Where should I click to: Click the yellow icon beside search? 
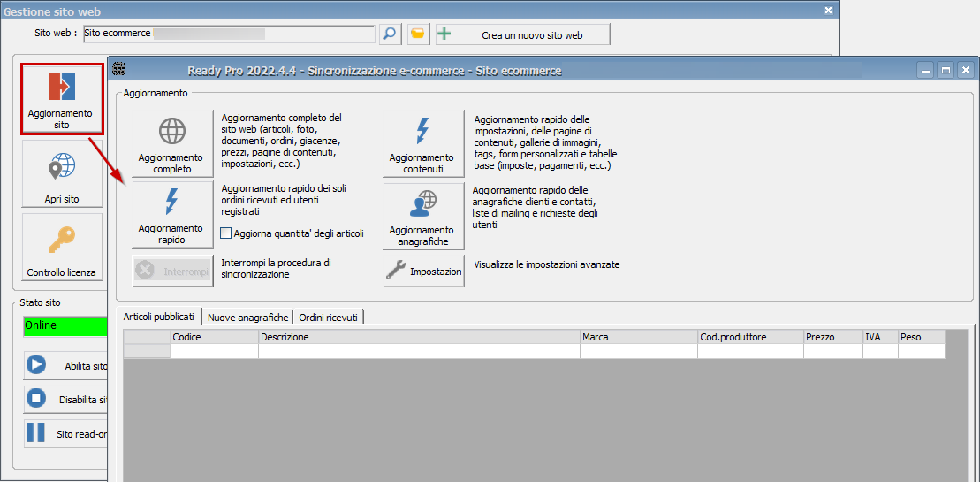pos(418,34)
